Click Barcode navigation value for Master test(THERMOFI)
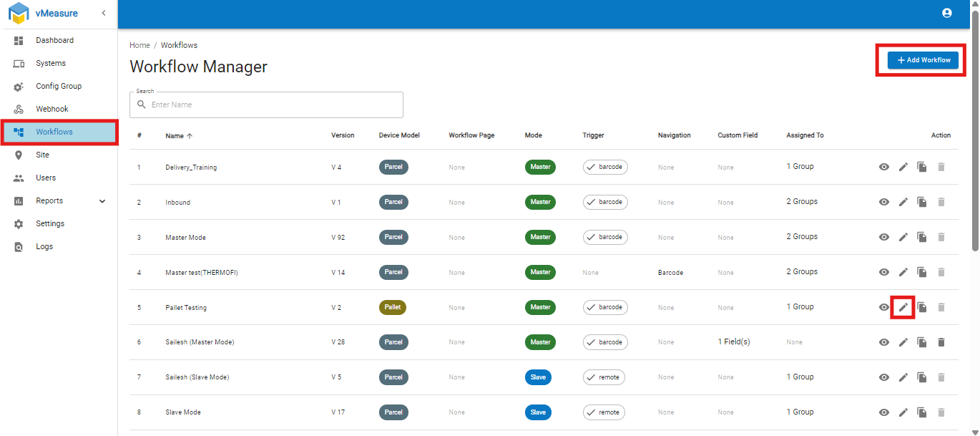 click(670, 273)
